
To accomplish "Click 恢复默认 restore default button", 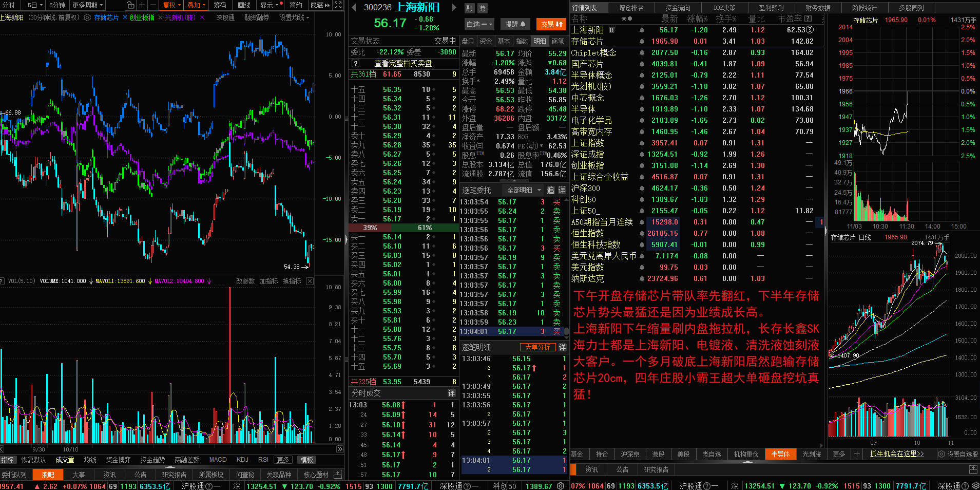I will pos(33,460).
